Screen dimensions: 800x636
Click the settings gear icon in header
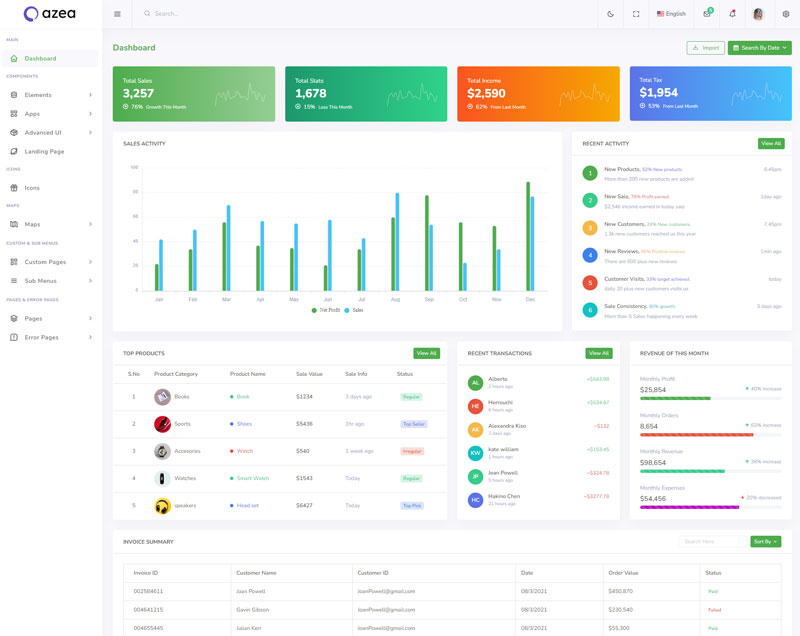pos(786,14)
